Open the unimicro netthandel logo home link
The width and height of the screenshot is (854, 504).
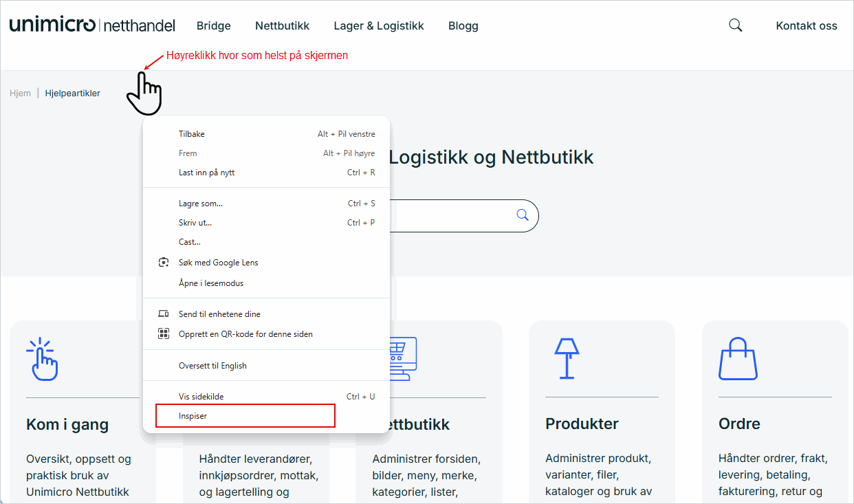(92, 25)
